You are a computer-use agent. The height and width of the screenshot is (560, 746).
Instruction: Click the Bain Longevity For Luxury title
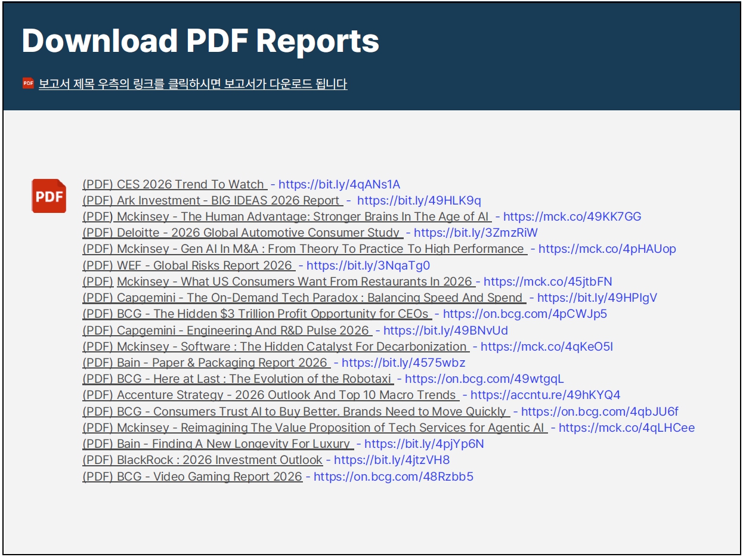(217, 444)
